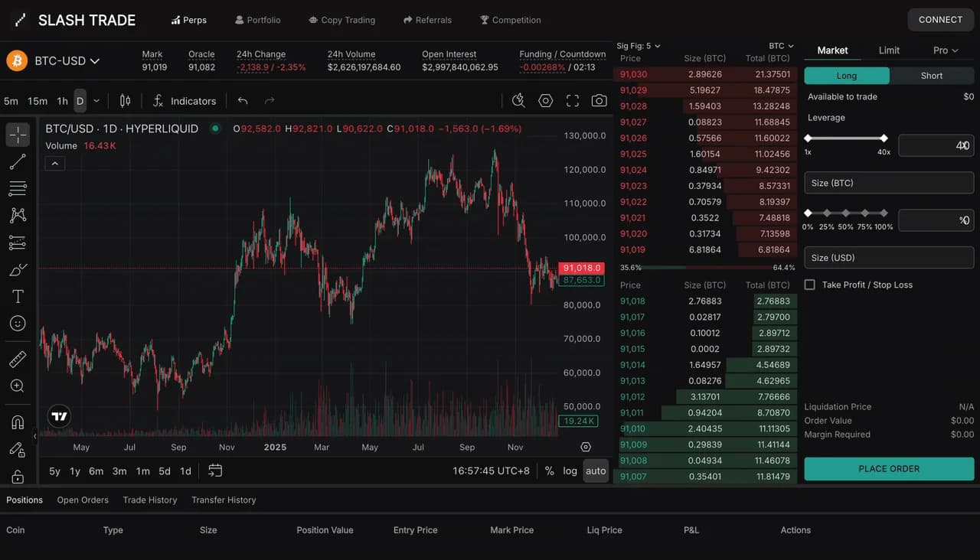Screen dimensions: 980x560
Task: Enable Take Profit / Stop Loss checkbox
Action: 810,285
